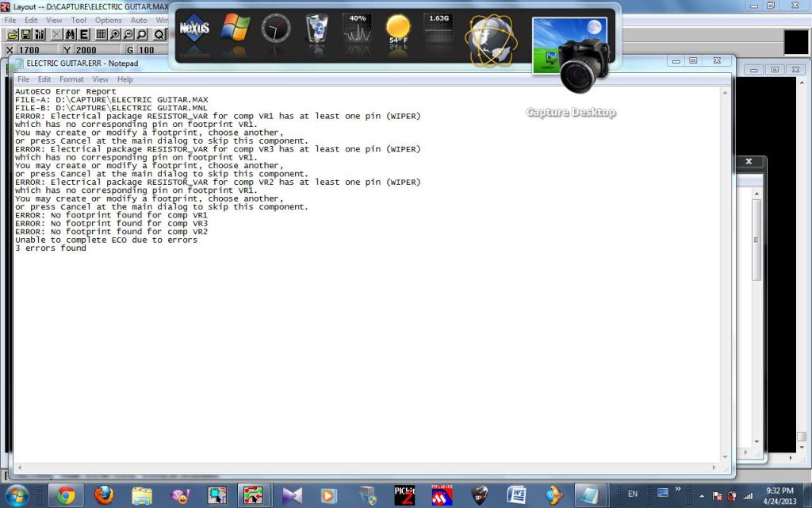
Task: Launch Capture Desktop camera icon
Action: tap(571, 55)
